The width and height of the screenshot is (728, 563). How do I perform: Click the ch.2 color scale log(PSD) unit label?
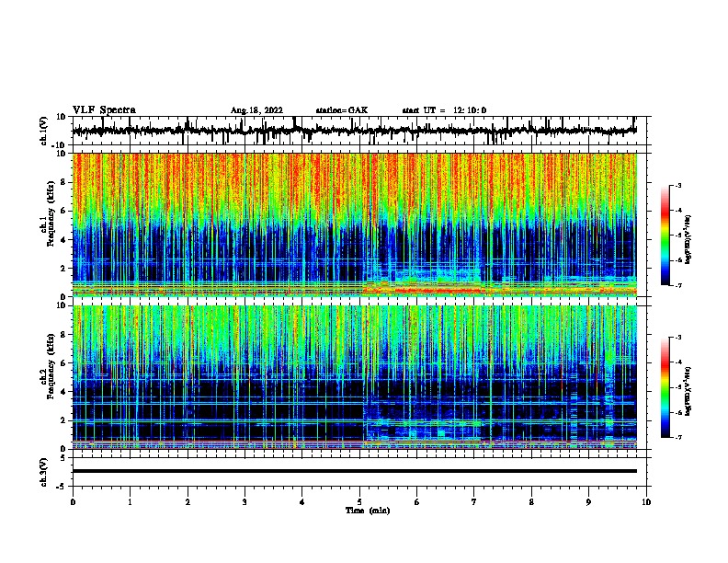(x=688, y=391)
